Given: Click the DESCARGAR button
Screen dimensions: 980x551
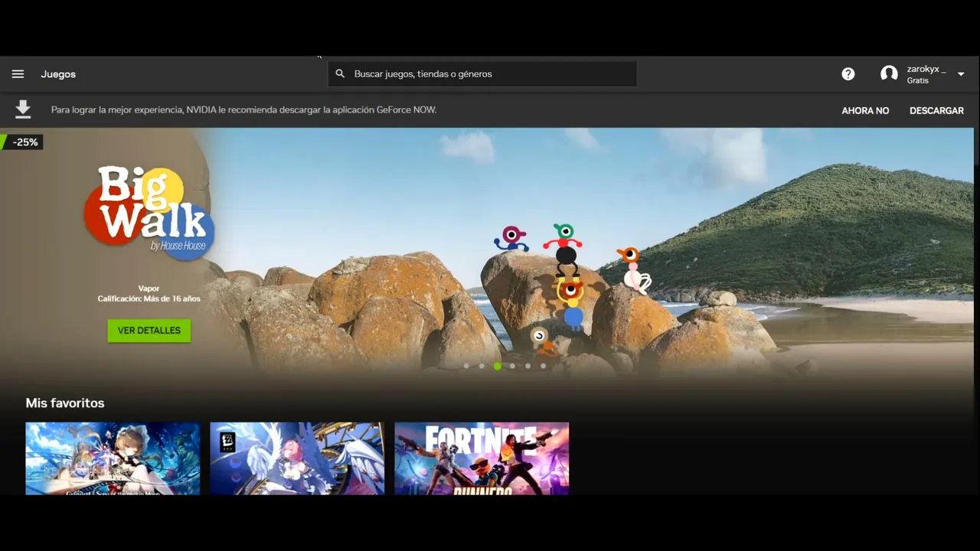Looking at the screenshot, I should coord(936,111).
